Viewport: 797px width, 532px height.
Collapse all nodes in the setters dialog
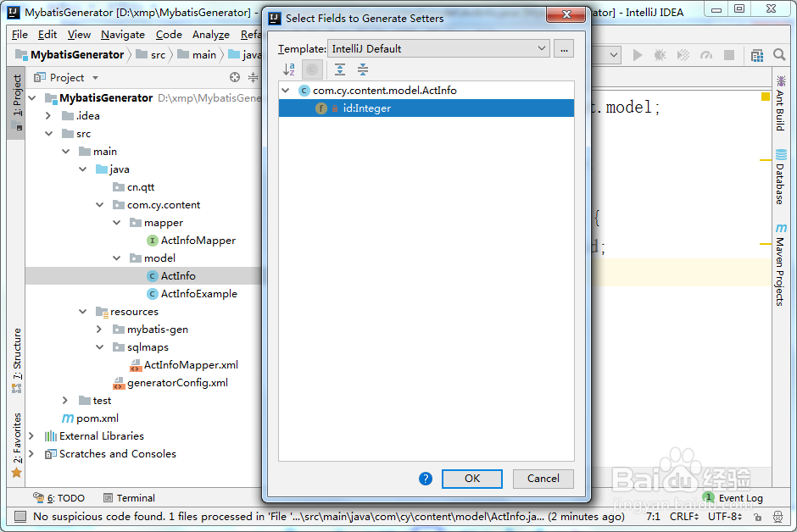point(362,69)
